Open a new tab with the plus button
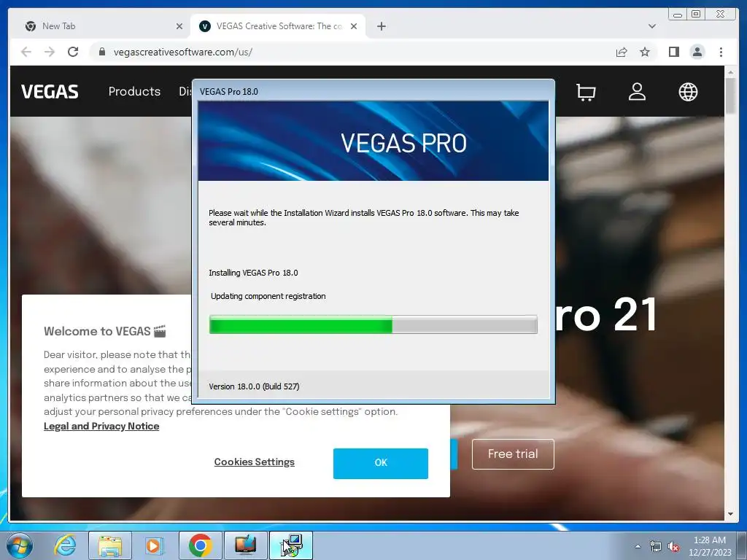The image size is (747, 560). (381, 26)
